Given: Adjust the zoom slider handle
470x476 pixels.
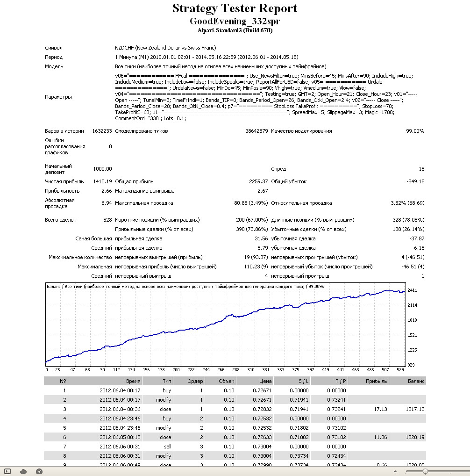Looking at the screenshot, I should (x=426, y=471).
